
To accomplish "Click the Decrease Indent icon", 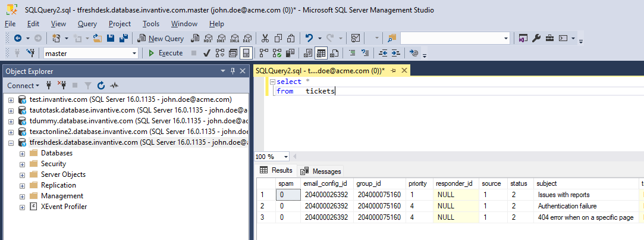I will tap(383, 52).
